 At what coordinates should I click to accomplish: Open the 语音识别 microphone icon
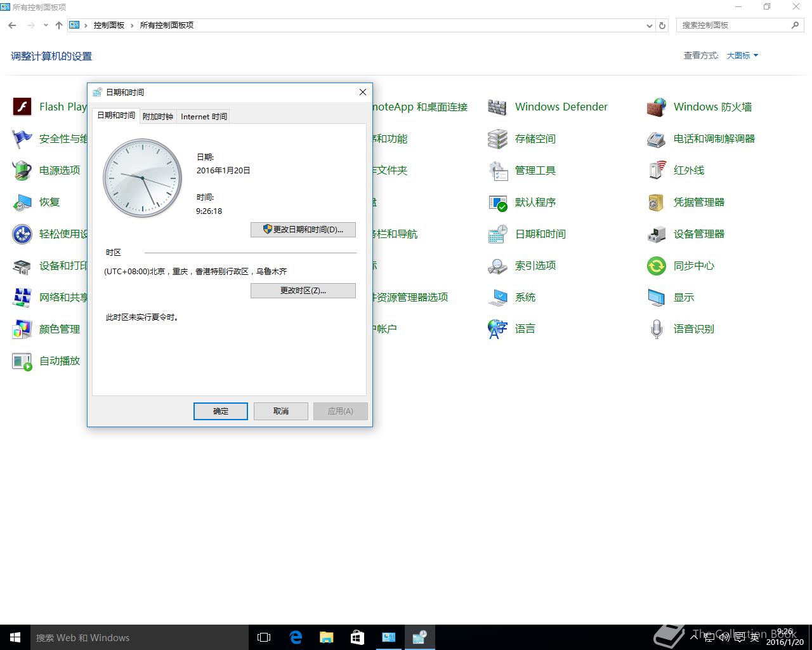tap(657, 329)
